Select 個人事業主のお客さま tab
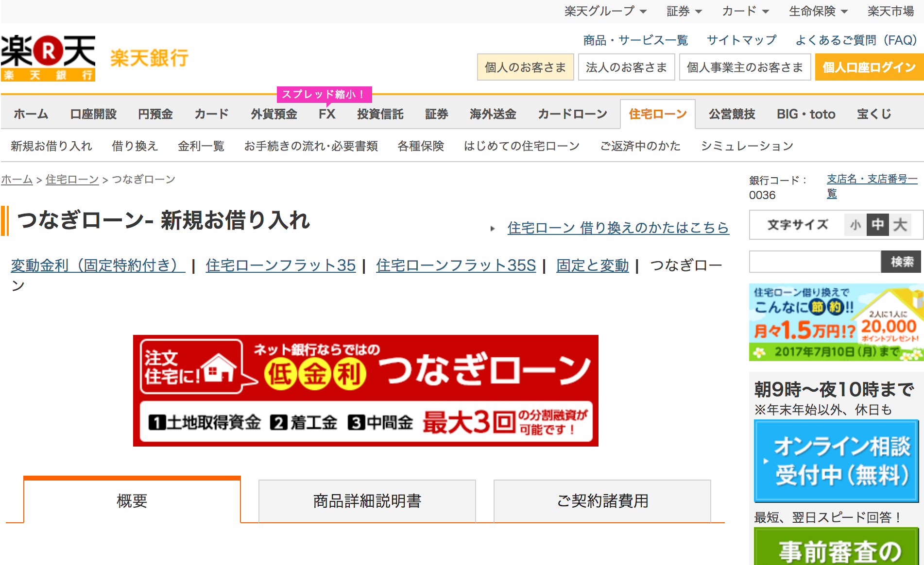Viewport: 924px width, 565px height. coord(745,67)
